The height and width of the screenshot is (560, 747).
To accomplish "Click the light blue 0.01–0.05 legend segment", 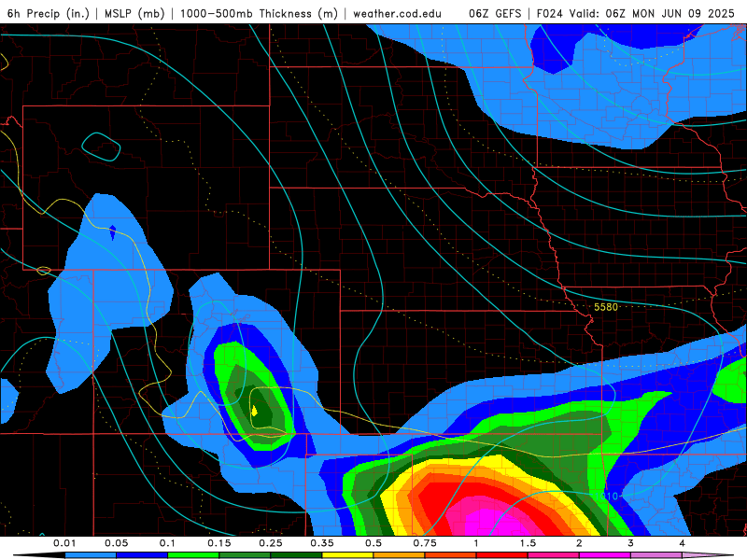I will click(x=91, y=555).
